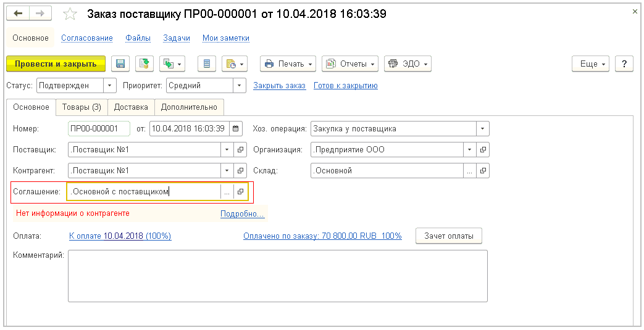
Task: Click the post document icon
Action: click(144, 64)
